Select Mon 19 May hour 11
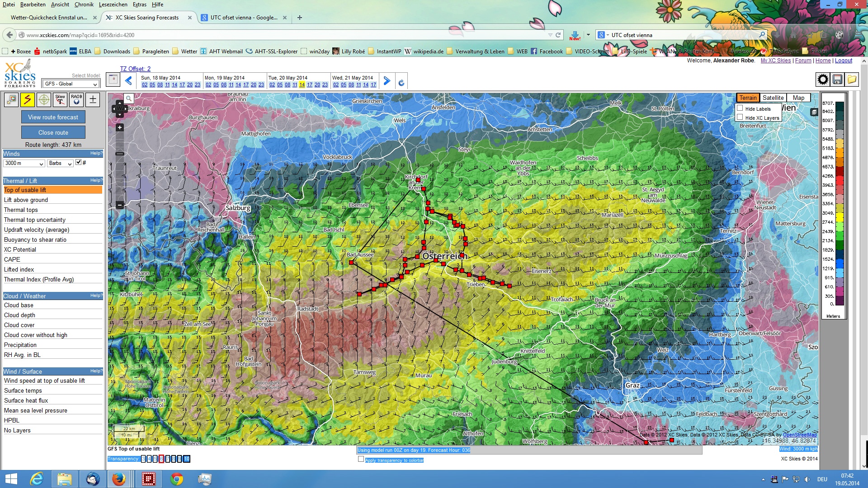 coord(231,84)
